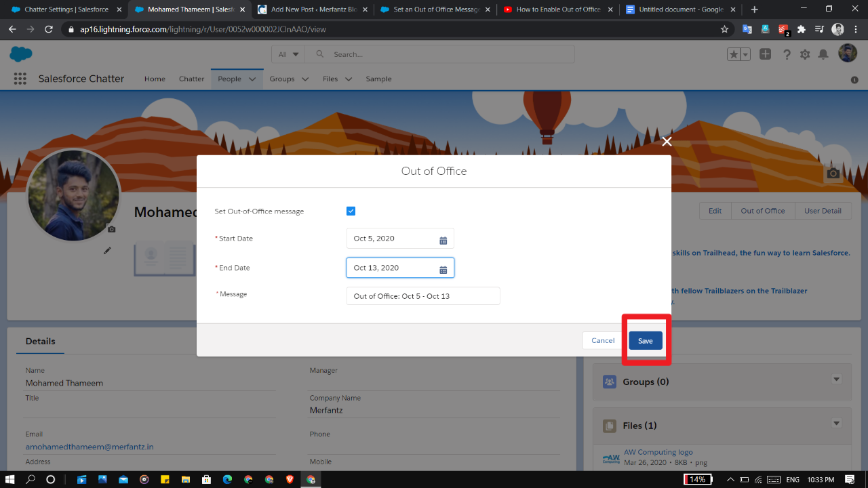Open the Chrome Extensions puzzle menu
This screenshot has width=868, height=488.
click(802, 30)
